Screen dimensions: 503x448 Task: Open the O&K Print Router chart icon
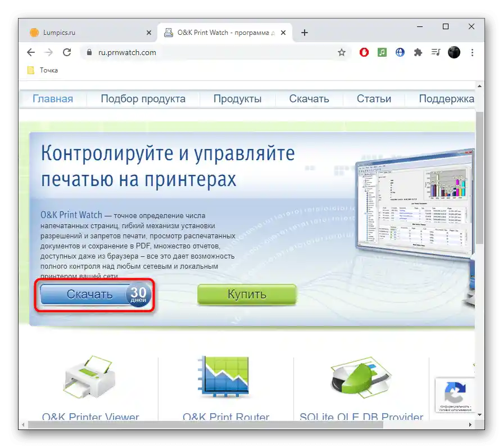click(224, 376)
